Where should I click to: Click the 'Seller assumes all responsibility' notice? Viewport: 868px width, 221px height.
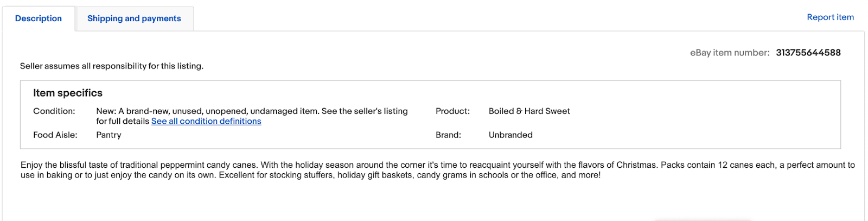[x=112, y=66]
